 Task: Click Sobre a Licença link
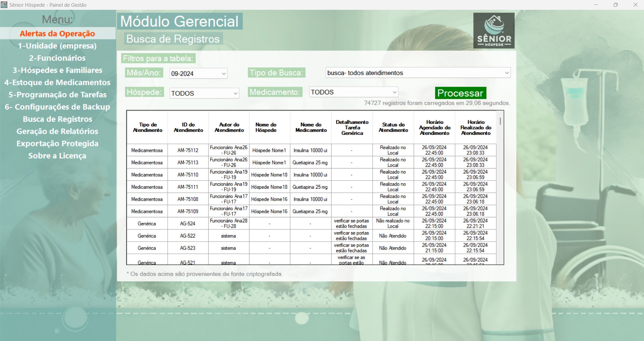[57, 156]
